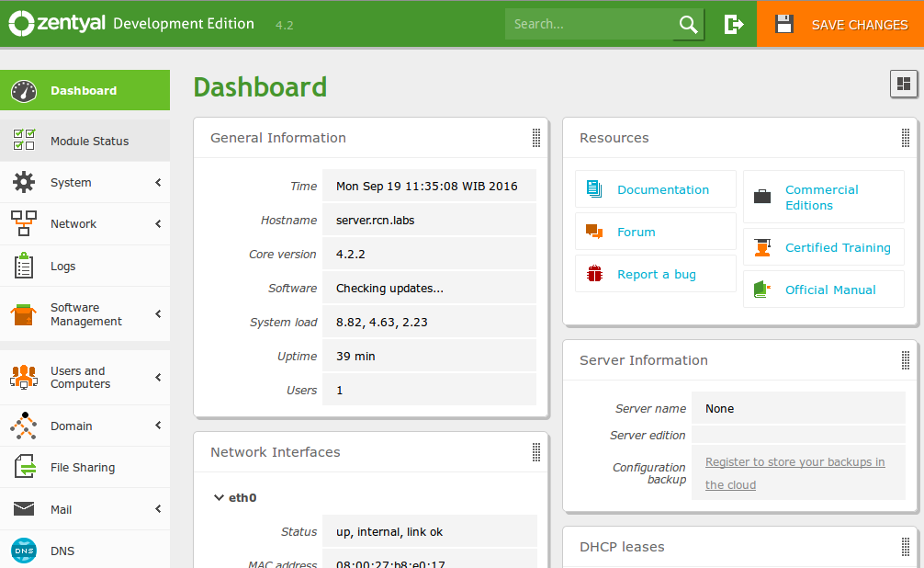Click the Logs clipboard icon

pyautogui.click(x=24, y=266)
